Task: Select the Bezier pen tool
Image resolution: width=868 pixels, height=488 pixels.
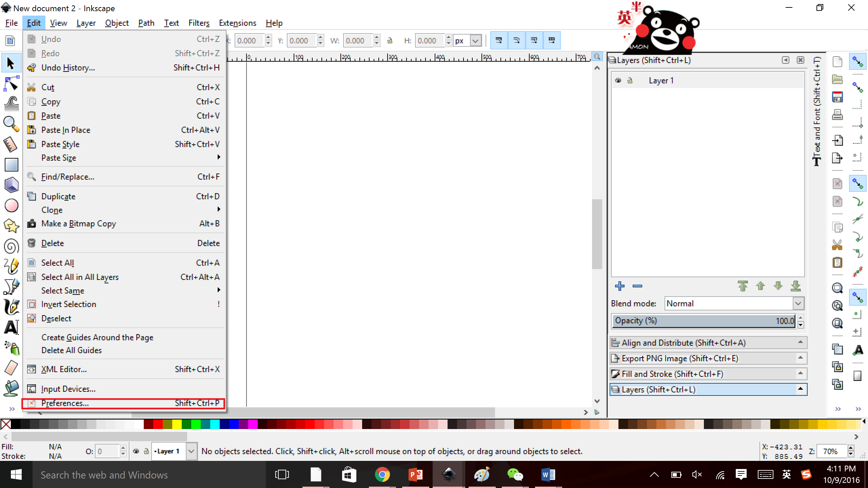Action: (11, 287)
